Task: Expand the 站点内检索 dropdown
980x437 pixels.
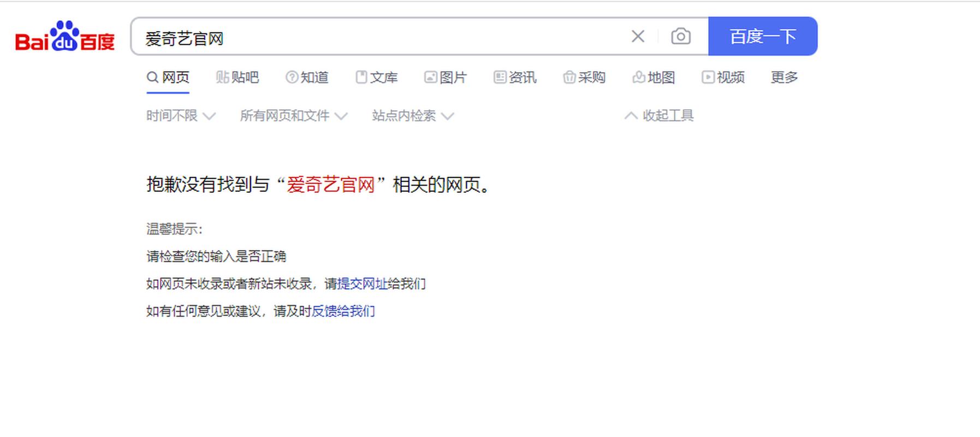Action: point(413,116)
